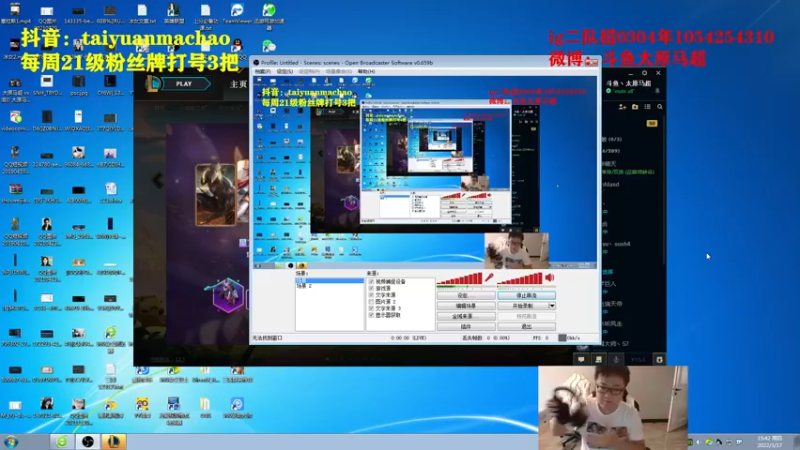Select the TeamViewer desktop icon
800x450 pixels.
pos(237,14)
